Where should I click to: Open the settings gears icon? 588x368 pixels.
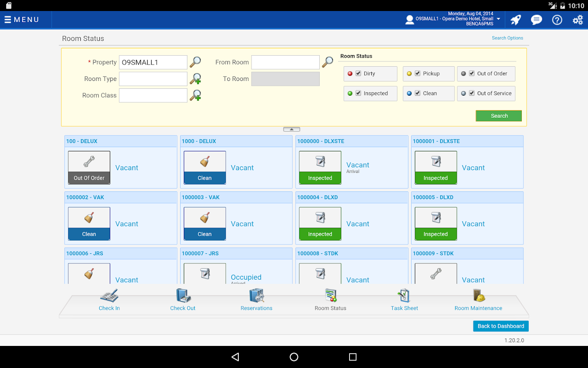pos(578,20)
